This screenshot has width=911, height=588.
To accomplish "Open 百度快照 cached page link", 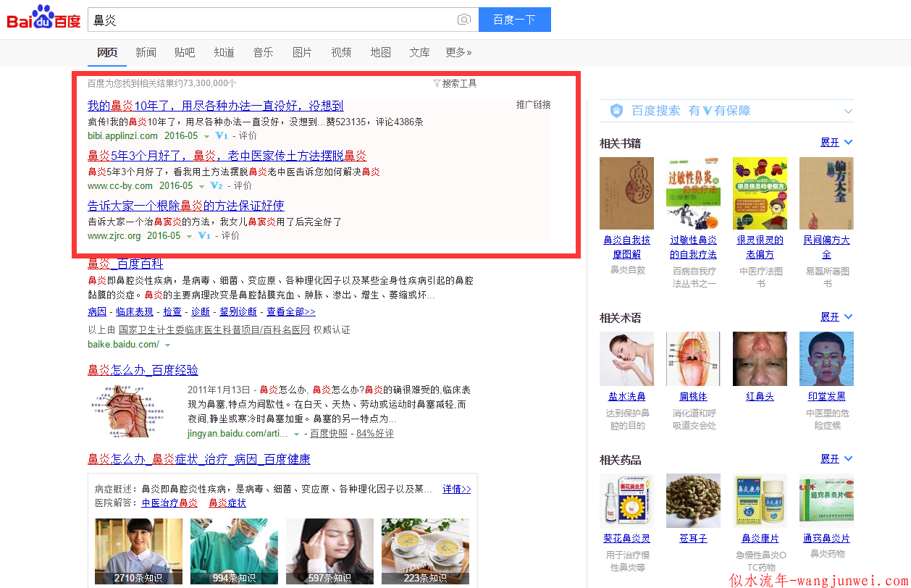I will (329, 433).
